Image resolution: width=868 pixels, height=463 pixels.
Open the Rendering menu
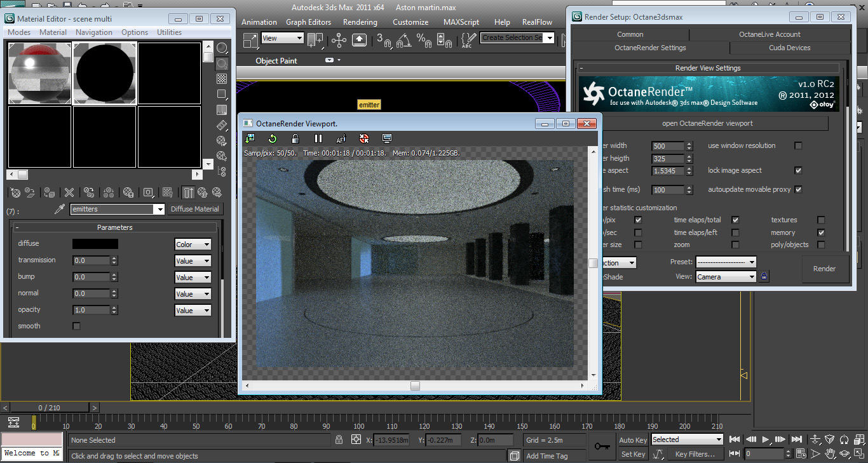[360, 22]
